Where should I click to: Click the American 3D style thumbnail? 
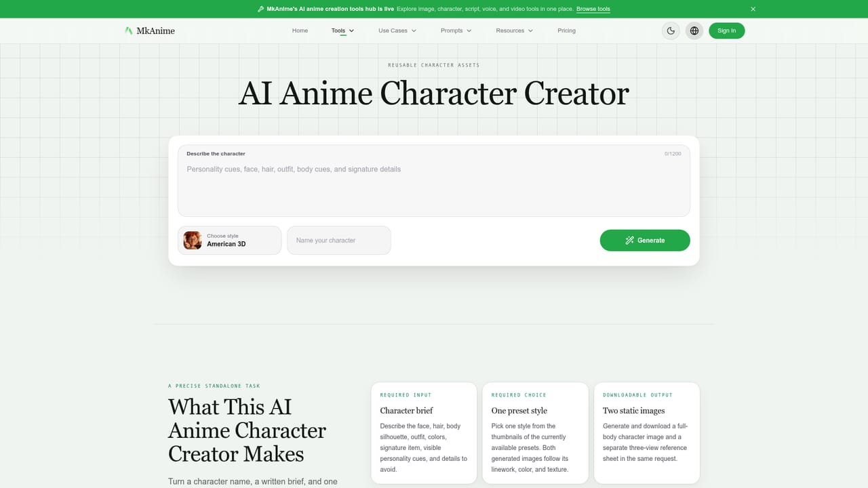(x=193, y=240)
